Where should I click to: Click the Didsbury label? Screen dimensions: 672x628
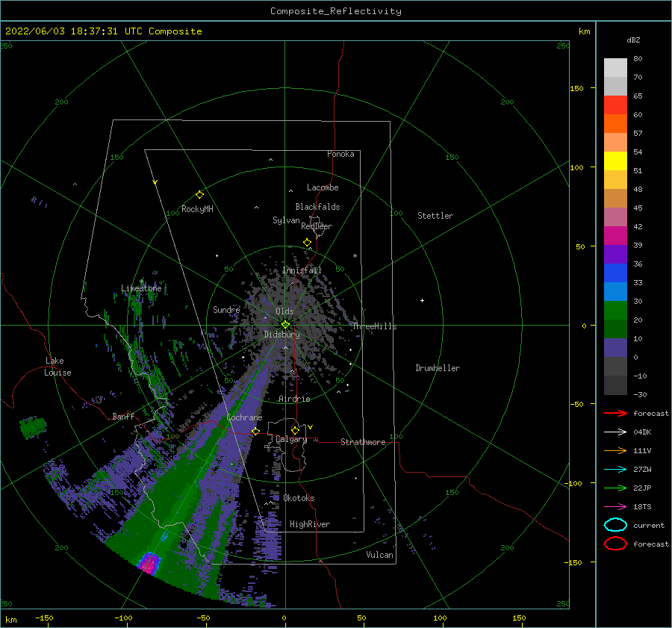click(x=281, y=335)
